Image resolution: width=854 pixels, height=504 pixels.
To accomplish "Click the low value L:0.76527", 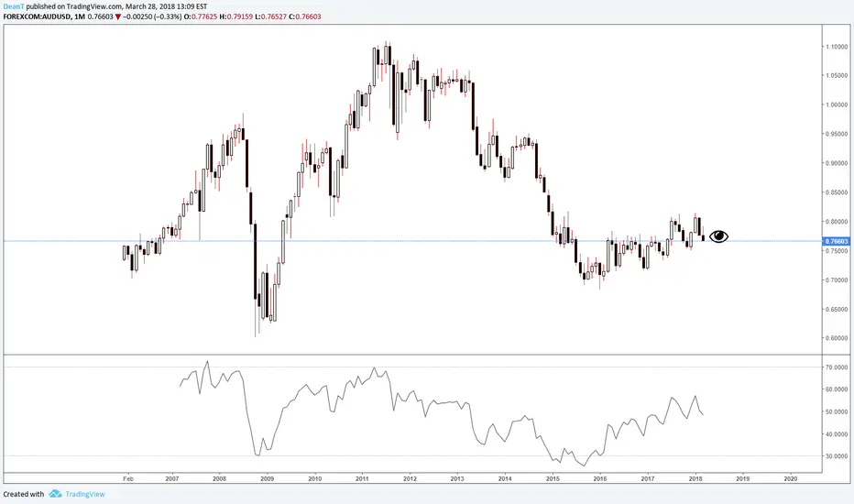I will [270, 16].
